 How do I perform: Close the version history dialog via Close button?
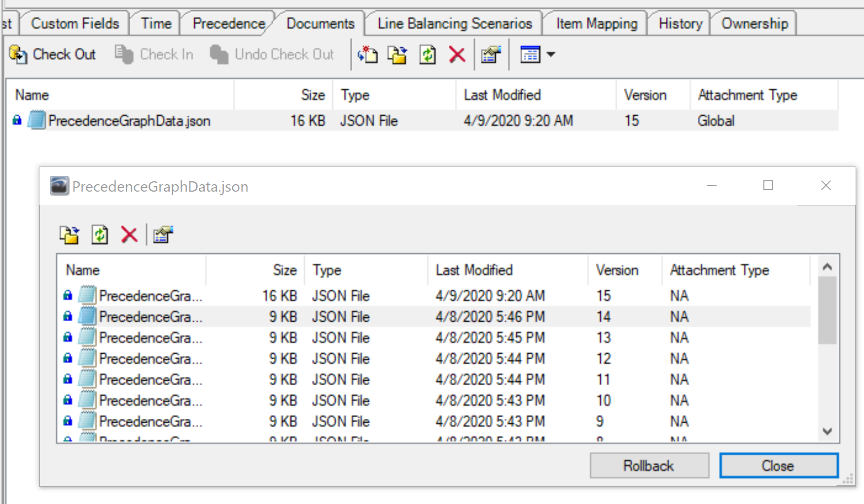coord(778,465)
